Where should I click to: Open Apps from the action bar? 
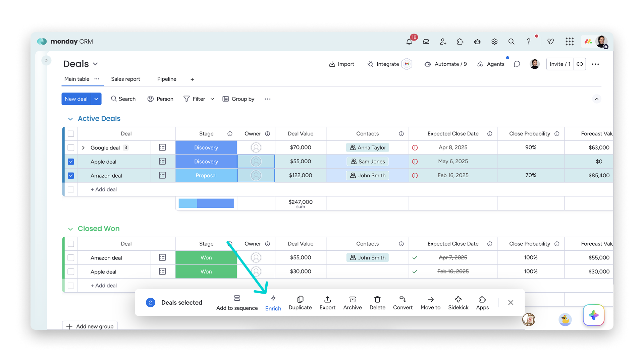[482, 303]
